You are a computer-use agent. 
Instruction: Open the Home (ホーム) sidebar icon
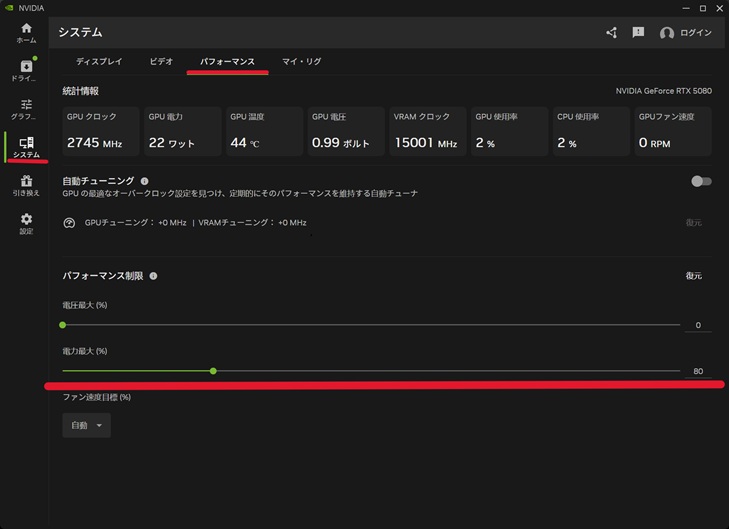click(26, 32)
